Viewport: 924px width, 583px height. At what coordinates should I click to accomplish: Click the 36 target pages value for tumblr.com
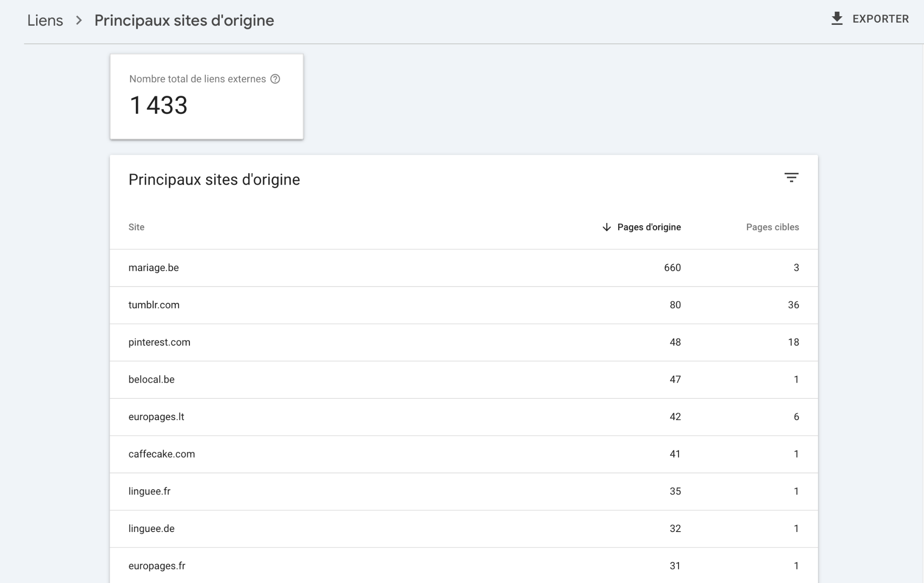793,305
